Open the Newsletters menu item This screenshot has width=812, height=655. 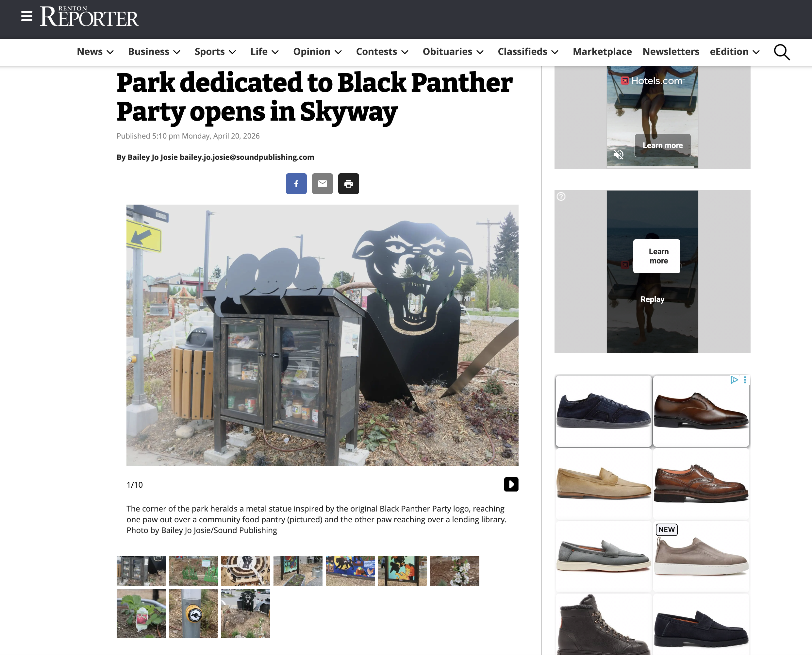coord(671,52)
